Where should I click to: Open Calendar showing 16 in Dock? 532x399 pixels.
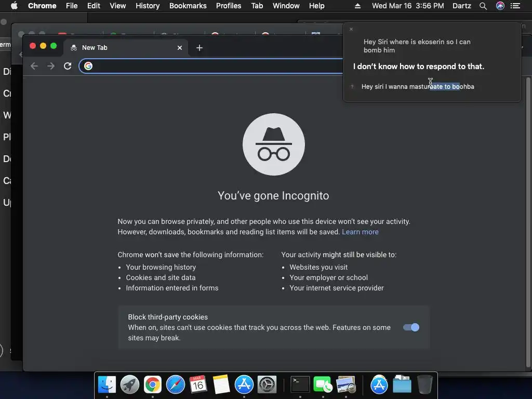198,384
